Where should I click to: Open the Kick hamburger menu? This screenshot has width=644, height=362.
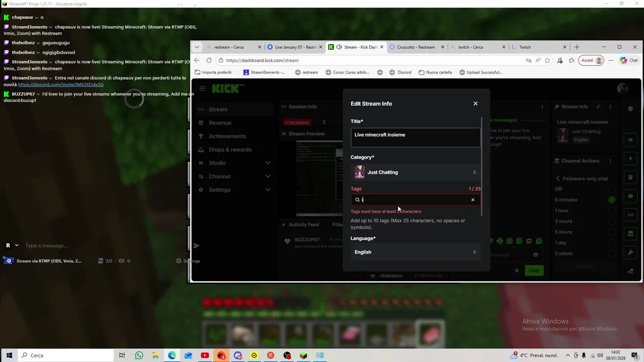pyautogui.click(x=202, y=89)
